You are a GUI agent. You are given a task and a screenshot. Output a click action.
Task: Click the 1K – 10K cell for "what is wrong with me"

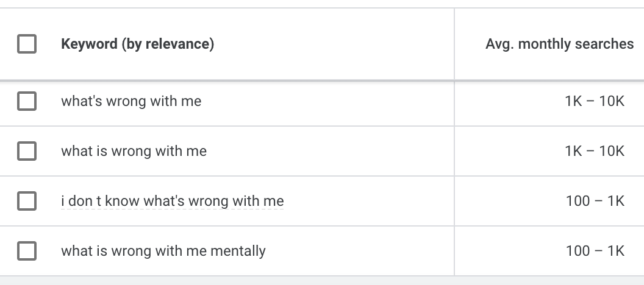(595, 151)
